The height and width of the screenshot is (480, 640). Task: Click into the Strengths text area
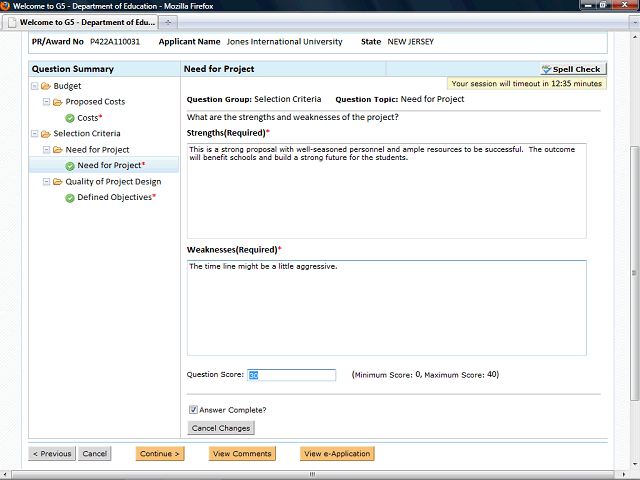387,191
